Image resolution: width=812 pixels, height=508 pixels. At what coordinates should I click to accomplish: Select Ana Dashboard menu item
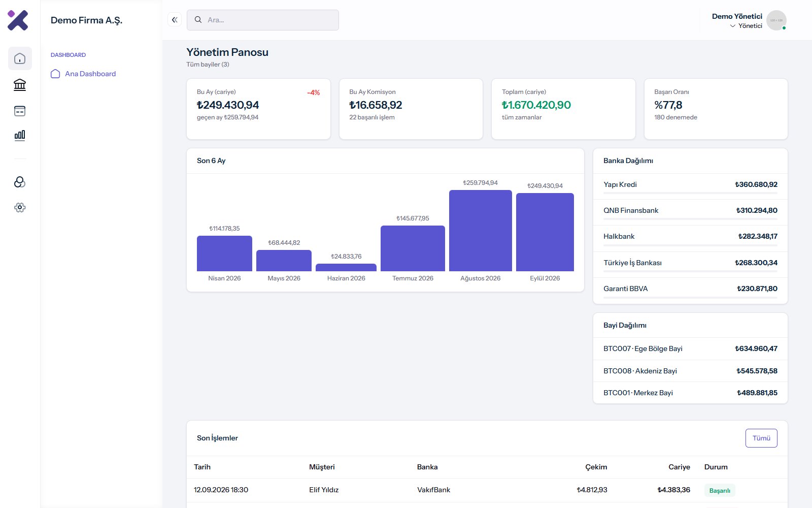90,74
